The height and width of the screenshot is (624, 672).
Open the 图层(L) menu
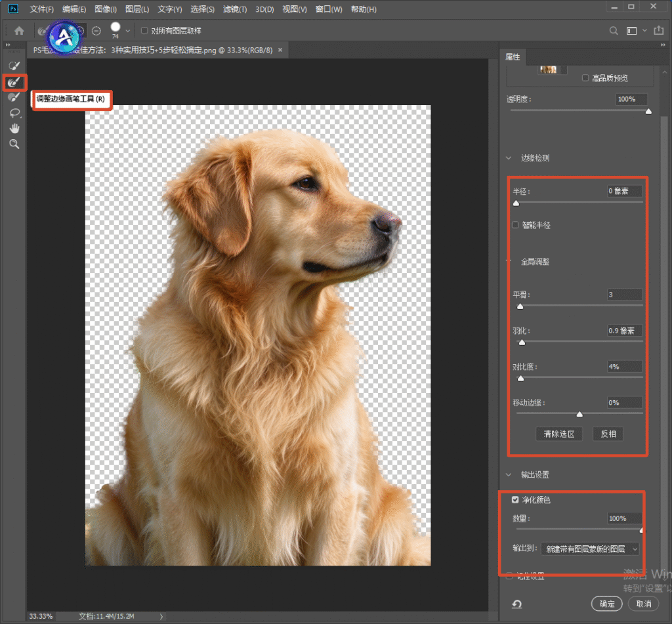(x=137, y=9)
